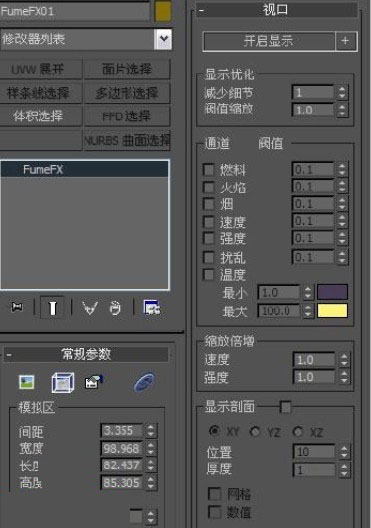
Task: Open 修改器列表 dropdown arrow
Action: pyautogui.click(x=163, y=39)
